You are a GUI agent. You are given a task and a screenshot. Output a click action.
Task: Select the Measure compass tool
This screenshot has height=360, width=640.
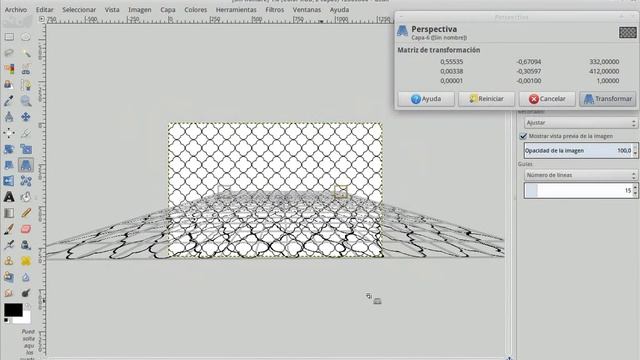9,117
